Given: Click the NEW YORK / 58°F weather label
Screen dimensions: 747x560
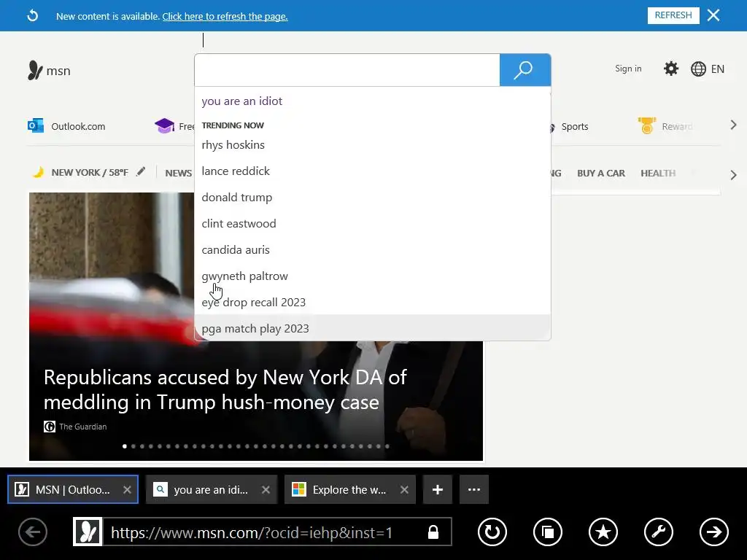Looking at the screenshot, I should (90, 172).
